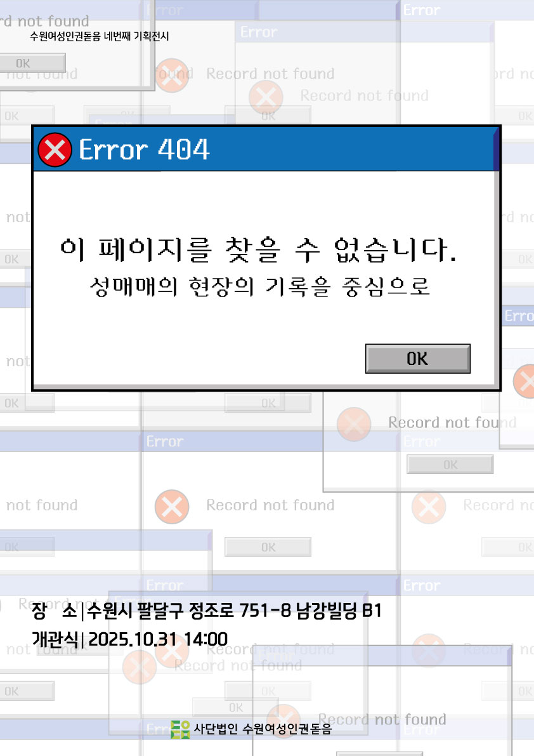534x756 pixels.
Task: Click the heading 수원여성인권돋음 네번째 기획전시
Action: point(99,36)
